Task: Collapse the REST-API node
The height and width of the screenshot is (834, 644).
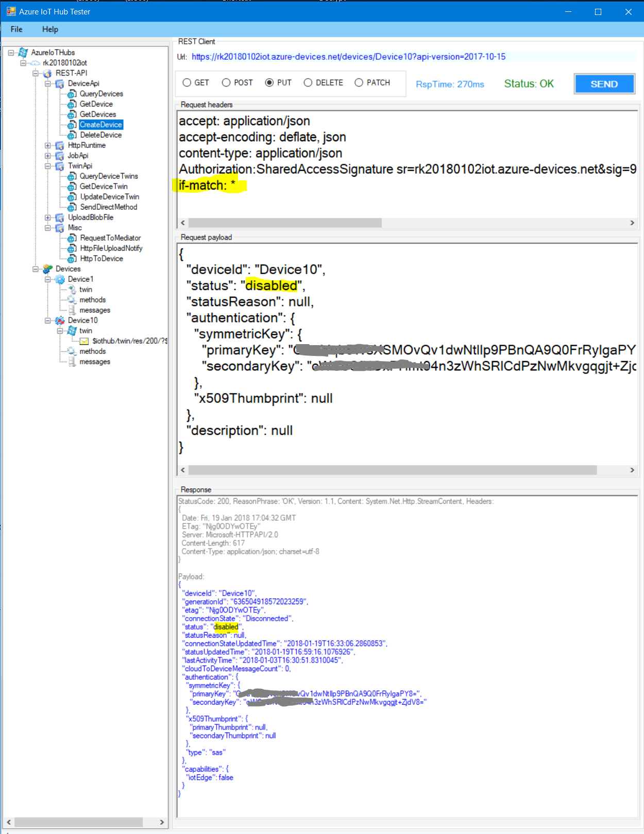Action: point(36,73)
